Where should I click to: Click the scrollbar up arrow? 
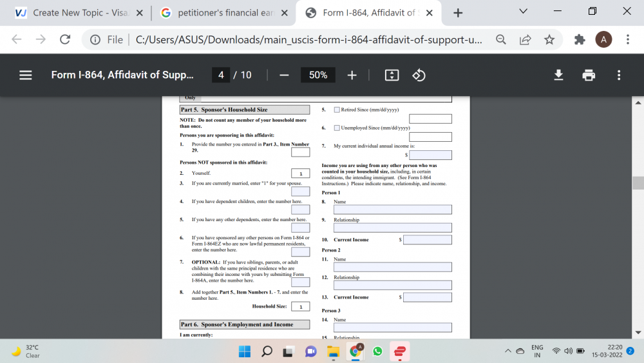coord(638,103)
